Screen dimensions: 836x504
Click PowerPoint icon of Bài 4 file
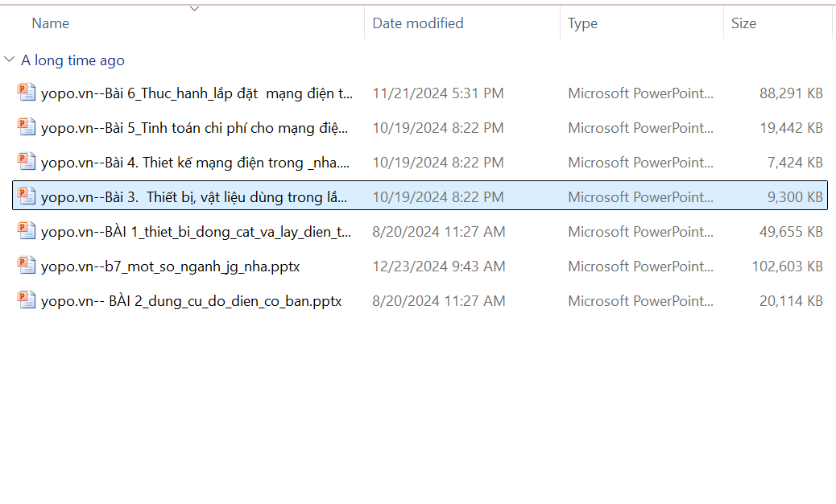click(27, 162)
